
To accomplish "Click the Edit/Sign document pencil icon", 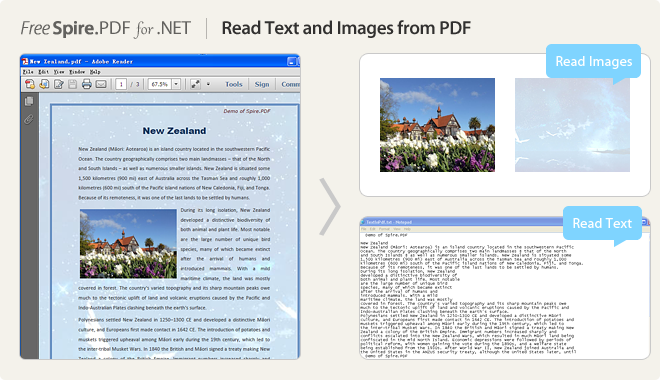I will (x=59, y=84).
